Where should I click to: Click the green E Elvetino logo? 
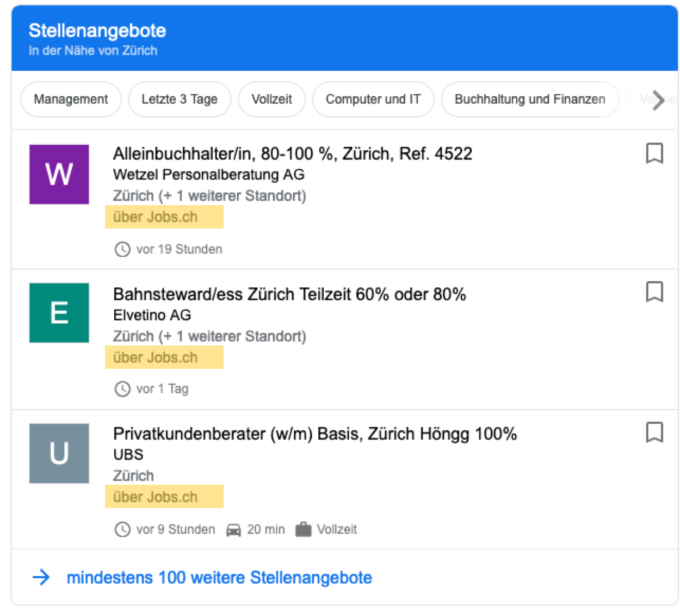click(59, 313)
